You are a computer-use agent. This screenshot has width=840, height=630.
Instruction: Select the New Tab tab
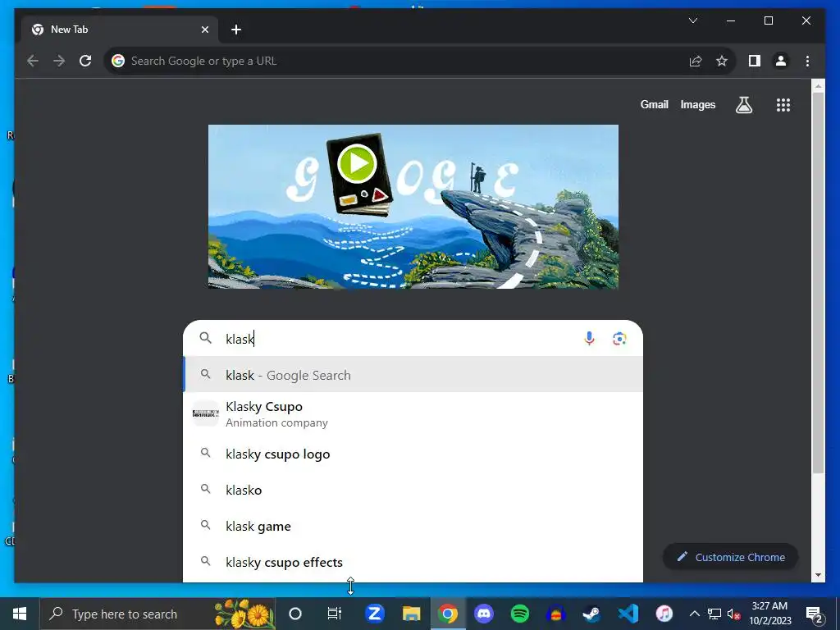pos(120,30)
